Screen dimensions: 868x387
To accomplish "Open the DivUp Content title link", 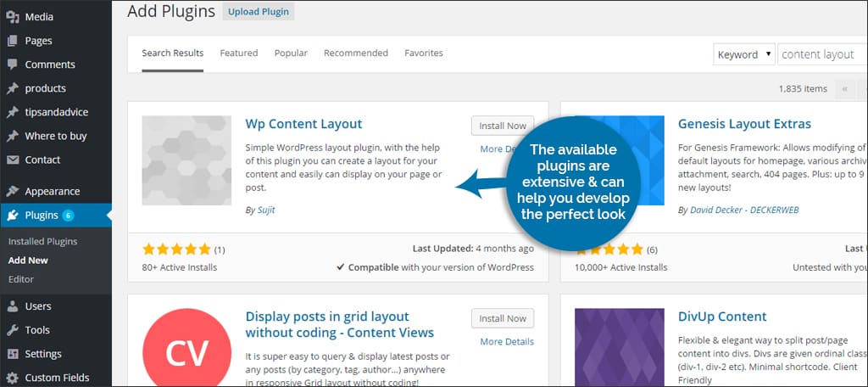I will click(x=722, y=317).
